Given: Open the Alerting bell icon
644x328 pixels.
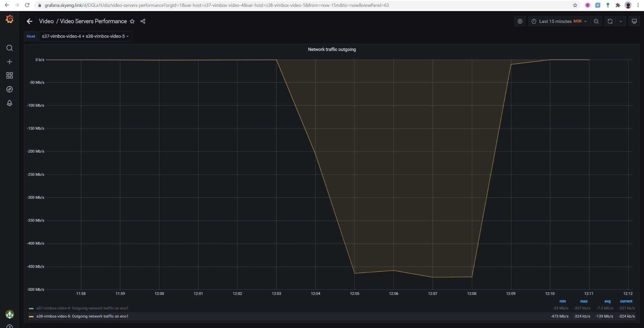Looking at the screenshot, I should 9,103.
